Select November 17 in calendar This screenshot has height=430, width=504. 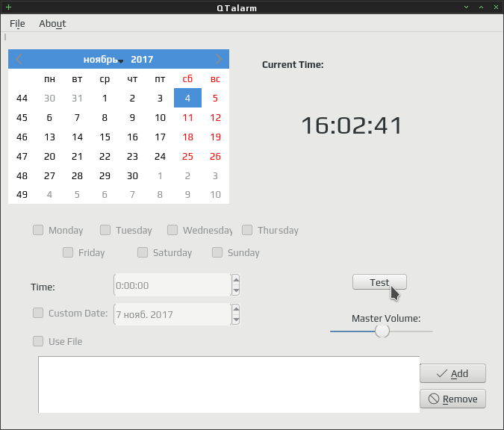[160, 137]
